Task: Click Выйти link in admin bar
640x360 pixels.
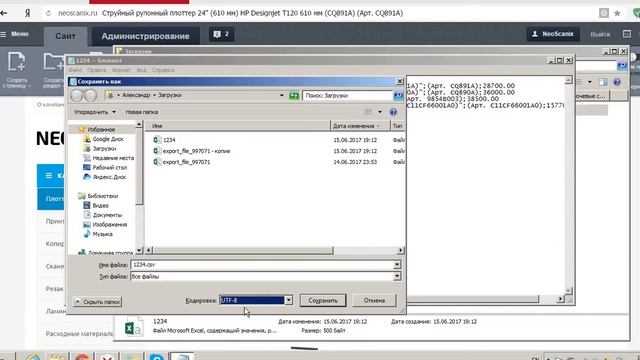Action: click(600, 34)
